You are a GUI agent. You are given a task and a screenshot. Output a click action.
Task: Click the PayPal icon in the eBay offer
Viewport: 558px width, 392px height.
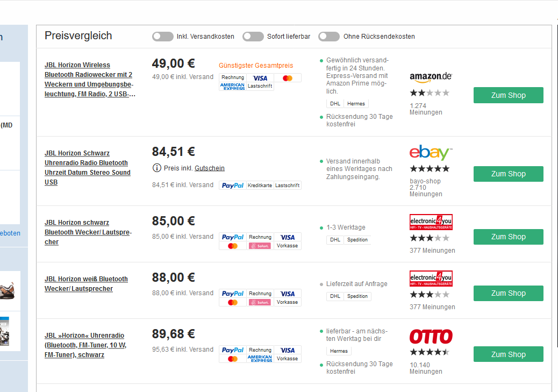pos(233,186)
